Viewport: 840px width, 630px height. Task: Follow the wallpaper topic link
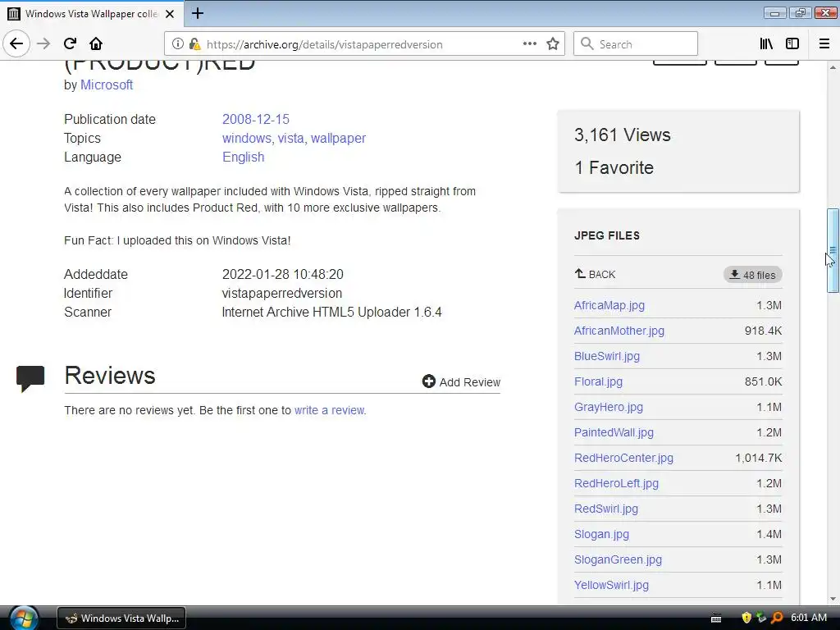(338, 138)
